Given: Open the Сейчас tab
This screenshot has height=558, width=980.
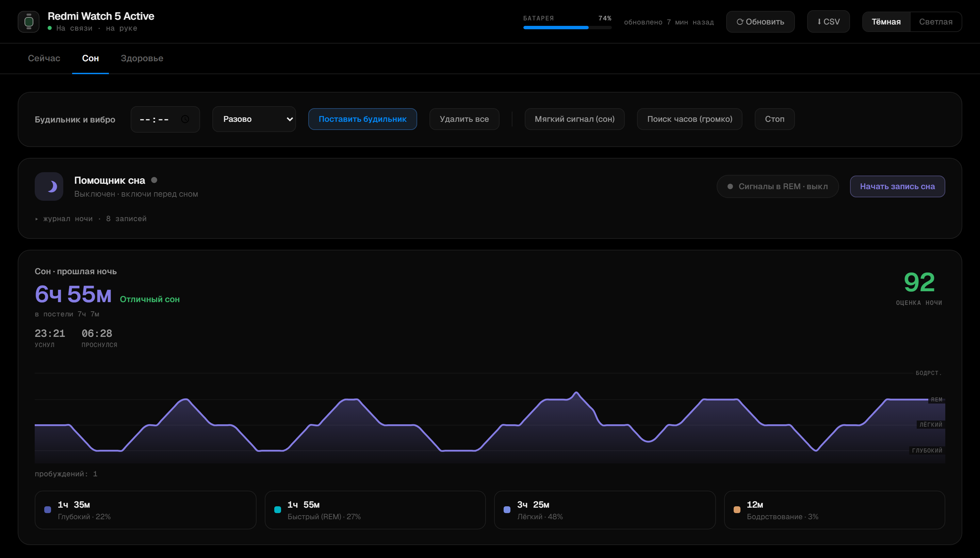Looking at the screenshot, I should 44,58.
